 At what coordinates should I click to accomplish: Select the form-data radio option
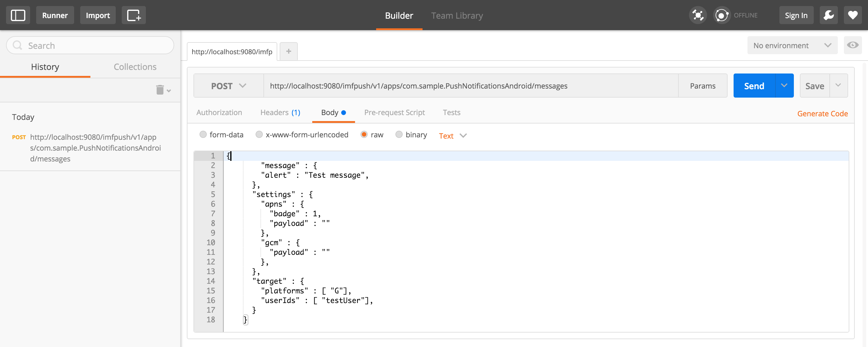tap(203, 135)
